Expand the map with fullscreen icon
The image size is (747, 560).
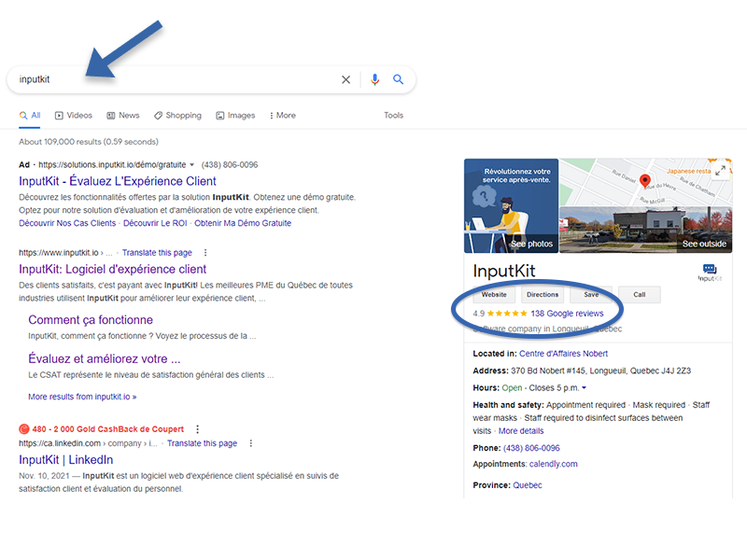click(x=720, y=170)
